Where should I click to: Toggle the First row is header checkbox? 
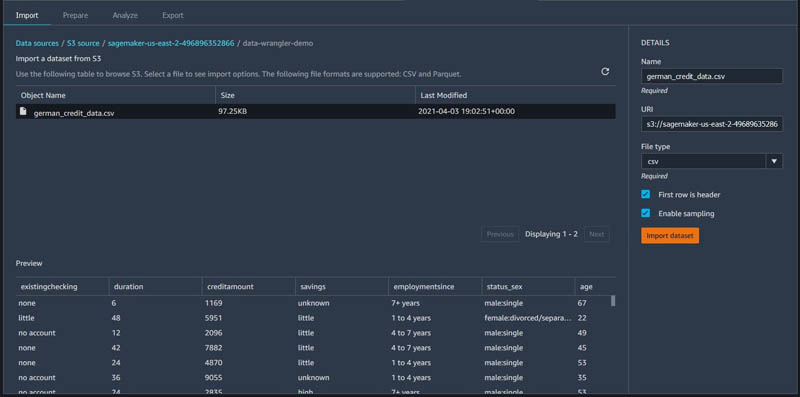[x=645, y=194]
